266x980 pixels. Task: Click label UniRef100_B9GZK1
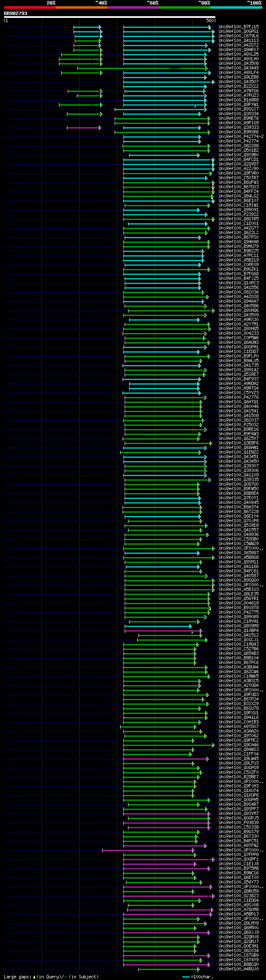coord(239,269)
